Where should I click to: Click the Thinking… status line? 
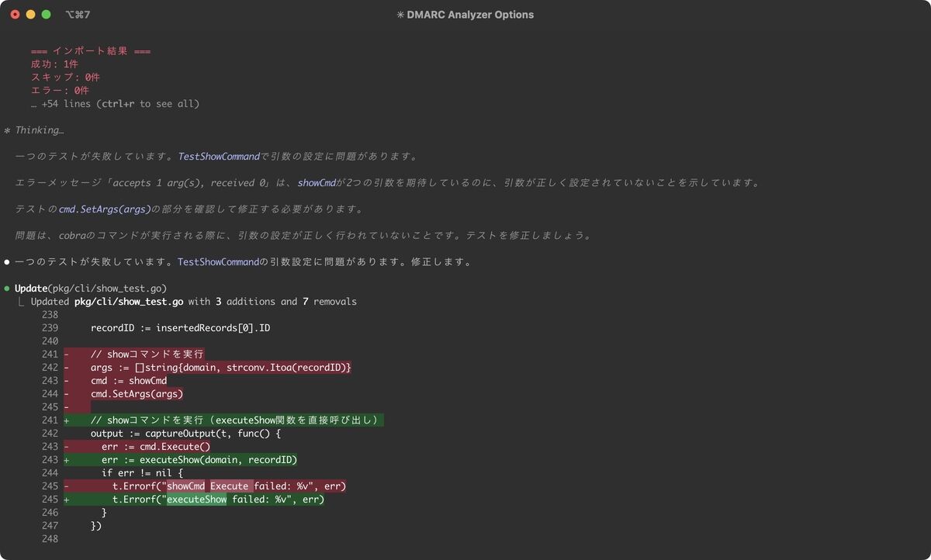pos(34,130)
